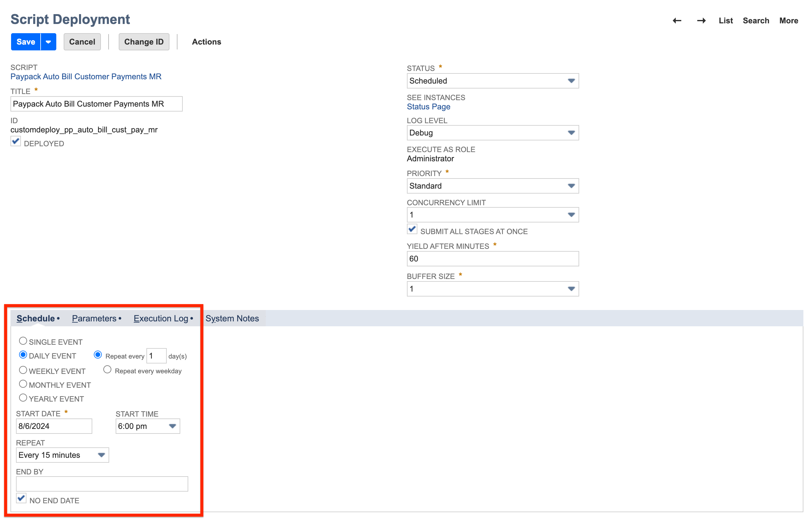Click in the Yield After Minutes field
Screen dimensions: 812x526
click(492, 259)
